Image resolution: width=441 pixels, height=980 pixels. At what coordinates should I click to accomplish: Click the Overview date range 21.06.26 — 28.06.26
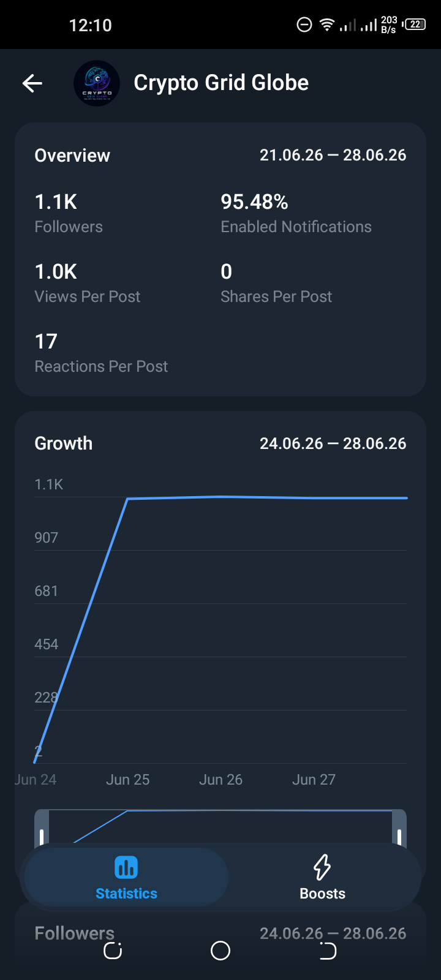click(333, 156)
